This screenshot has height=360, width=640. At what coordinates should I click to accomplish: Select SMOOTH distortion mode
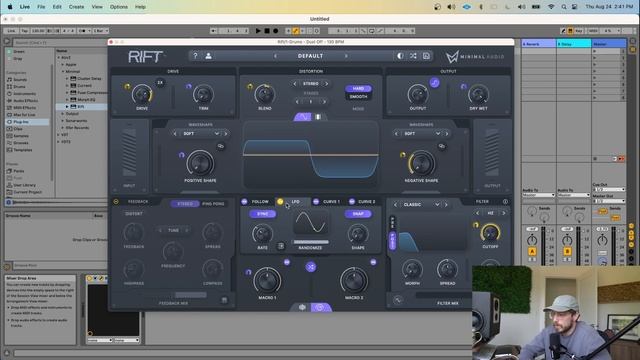[358, 97]
